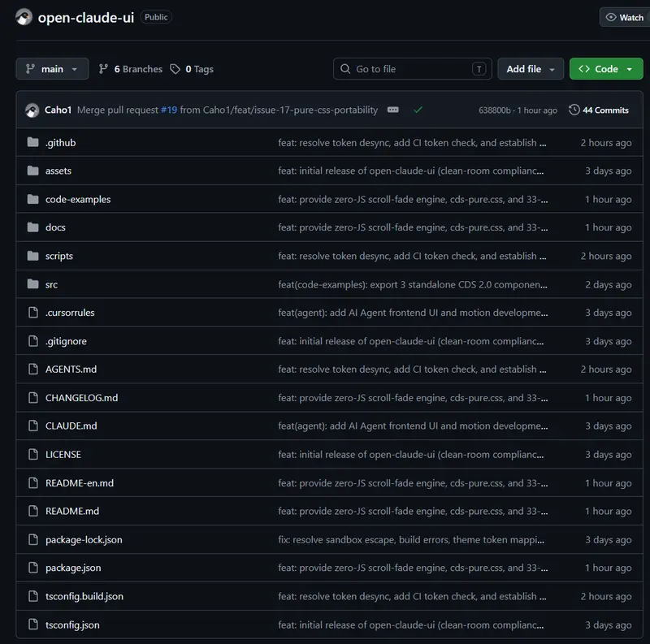Click the .github folder icon
Image resolution: width=650 pixels, height=644 pixels.
pyautogui.click(x=32, y=143)
